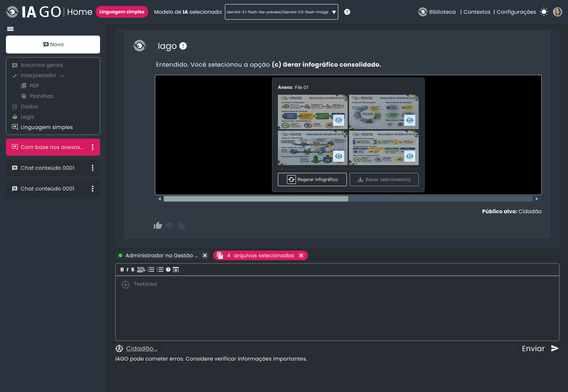The image size is (568, 392).
Task: Click the thumbs down feedback icon
Action: [x=170, y=225]
